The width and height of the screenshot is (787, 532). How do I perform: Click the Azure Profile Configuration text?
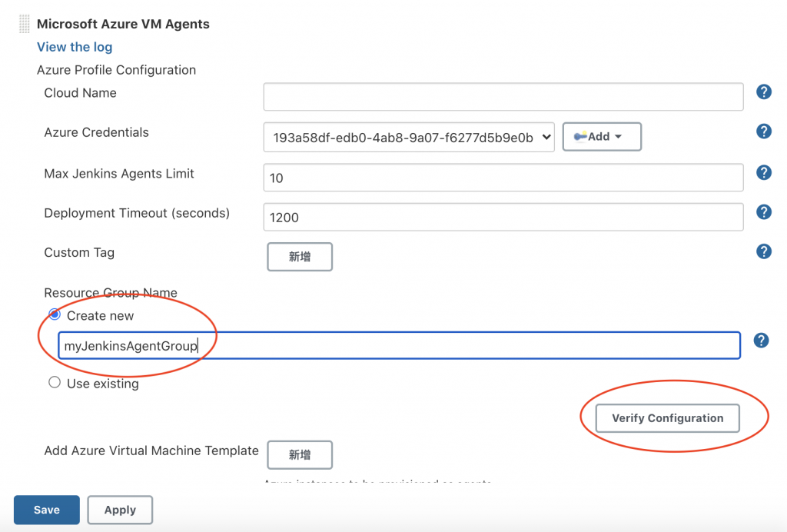coord(117,70)
